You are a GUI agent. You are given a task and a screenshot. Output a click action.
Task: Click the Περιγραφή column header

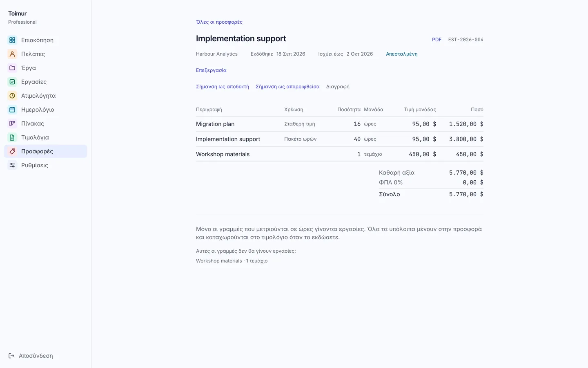click(x=209, y=110)
